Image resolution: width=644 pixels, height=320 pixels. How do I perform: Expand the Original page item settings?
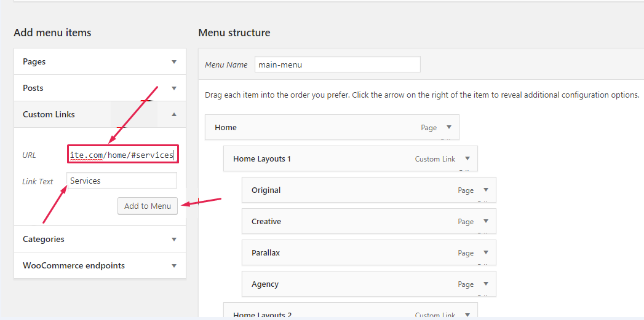pyautogui.click(x=486, y=190)
